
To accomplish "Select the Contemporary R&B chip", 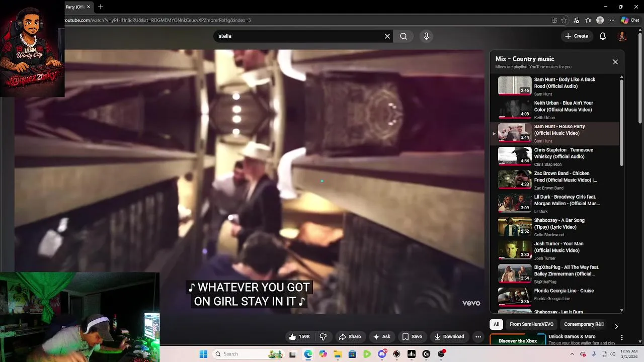I will tap(584, 324).
